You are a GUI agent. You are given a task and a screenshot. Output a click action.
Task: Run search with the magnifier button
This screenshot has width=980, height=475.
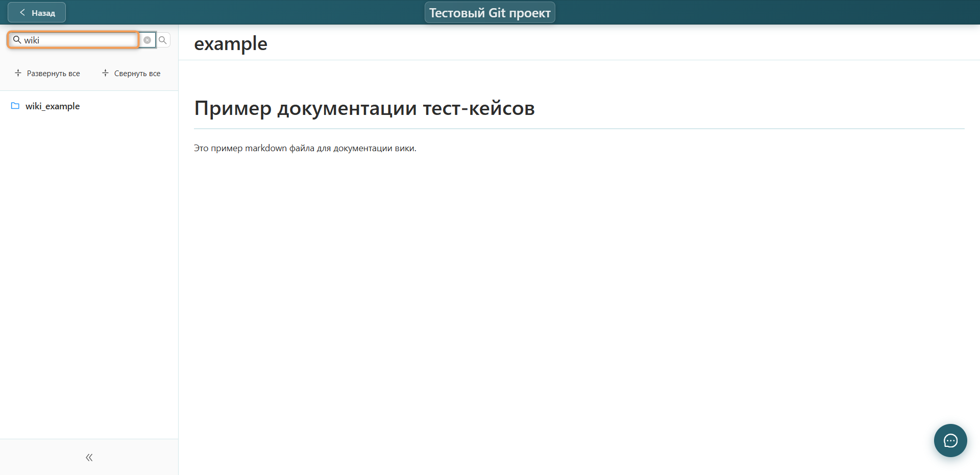163,40
